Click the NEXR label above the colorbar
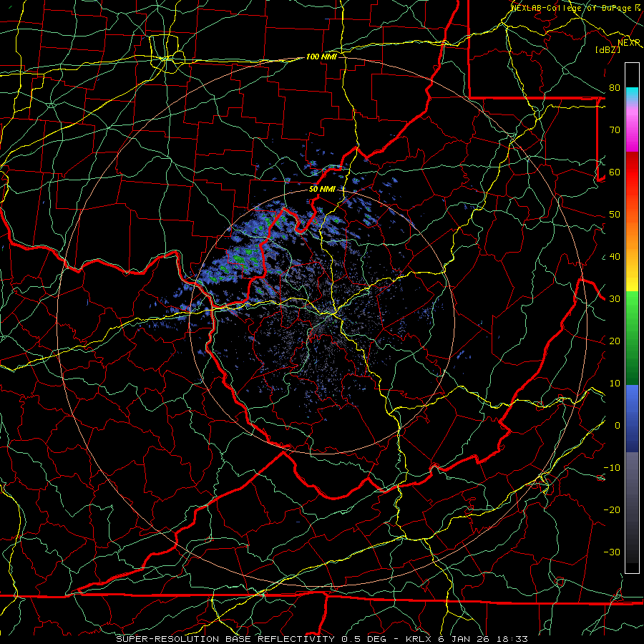Viewport: 644px width, 644px height. click(629, 42)
